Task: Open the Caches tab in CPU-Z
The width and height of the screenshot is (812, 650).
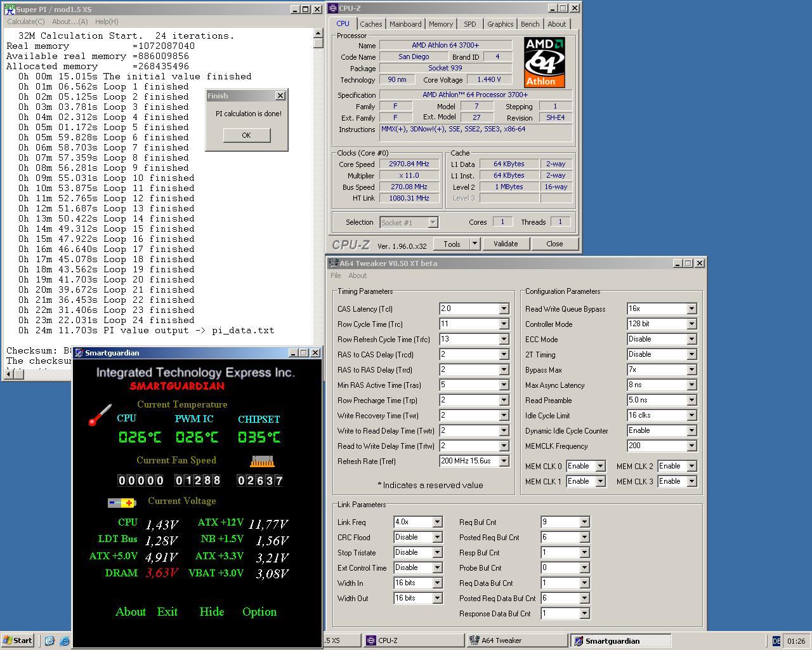Action: coord(371,24)
